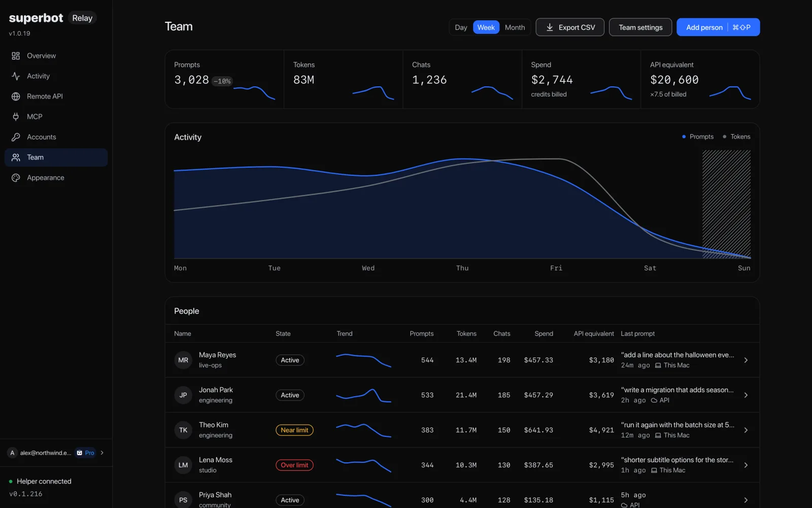Image resolution: width=812 pixels, height=508 pixels.
Task: Click the API equivalent $20,600 card
Action: click(x=700, y=79)
